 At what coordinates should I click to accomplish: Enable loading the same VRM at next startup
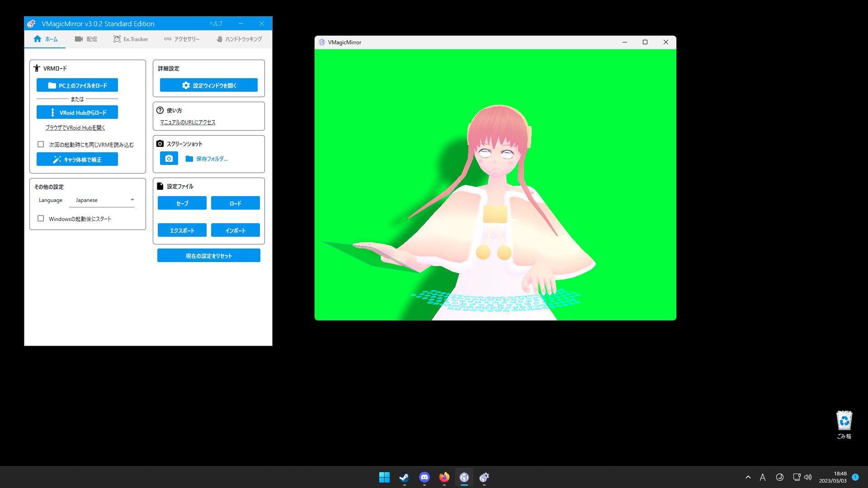click(x=41, y=144)
